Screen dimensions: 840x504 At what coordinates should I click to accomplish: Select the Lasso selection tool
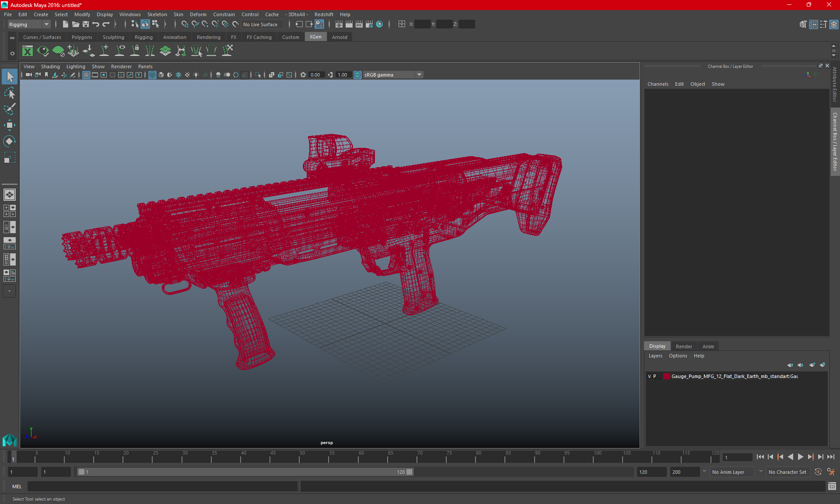coord(9,93)
